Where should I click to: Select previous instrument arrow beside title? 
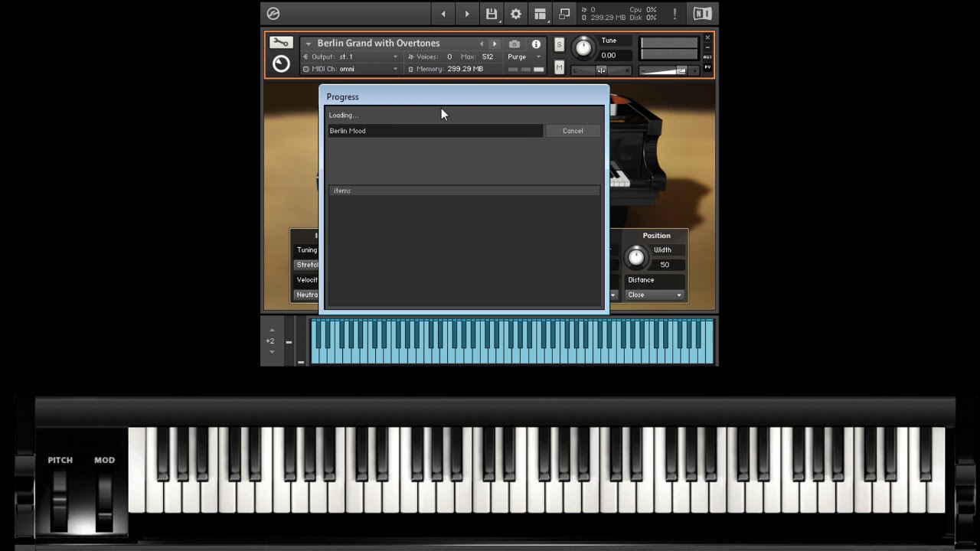pyautogui.click(x=482, y=44)
